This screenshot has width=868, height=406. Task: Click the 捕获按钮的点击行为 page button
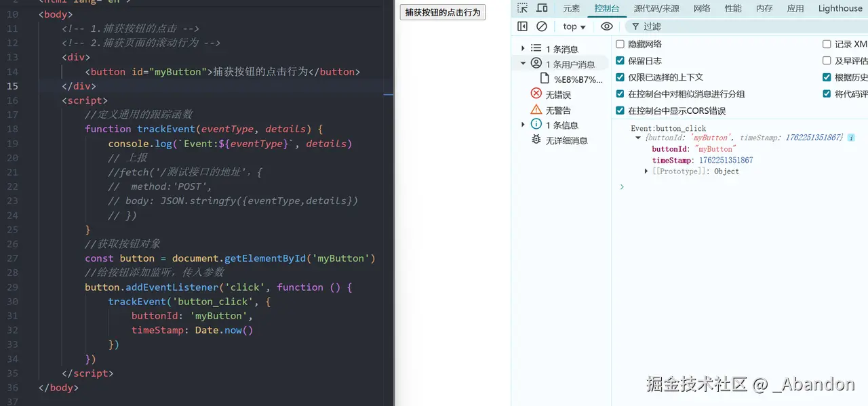(x=443, y=12)
